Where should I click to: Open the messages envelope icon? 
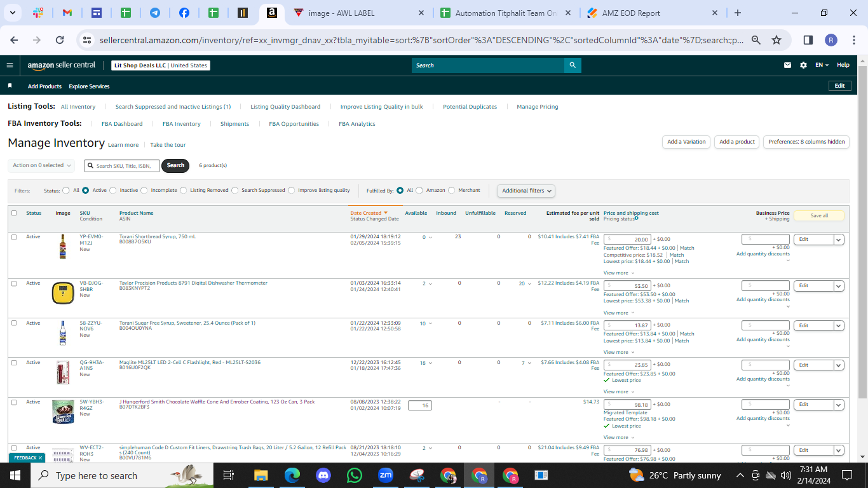click(788, 65)
